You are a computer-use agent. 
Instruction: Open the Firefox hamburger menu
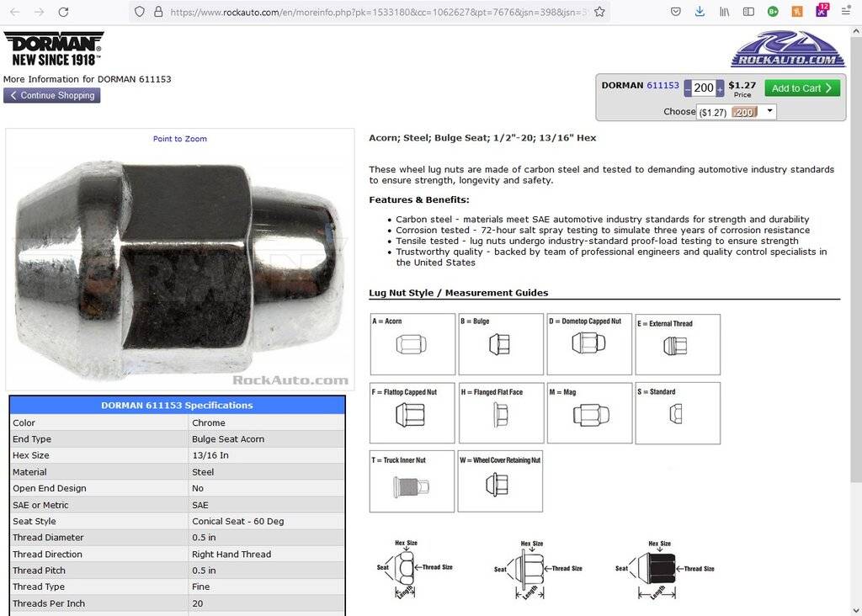pyautogui.click(x=846, y=12)
